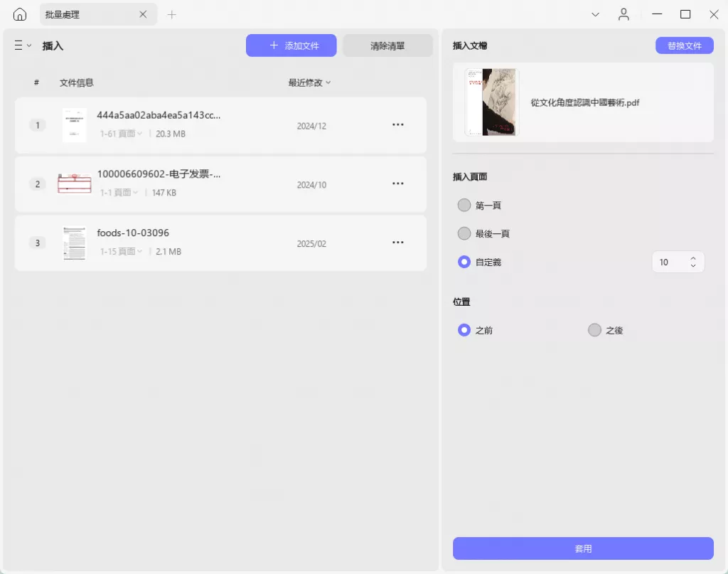Click the 替換文件 button
This screenshot has height=574, width=728.
685,46
